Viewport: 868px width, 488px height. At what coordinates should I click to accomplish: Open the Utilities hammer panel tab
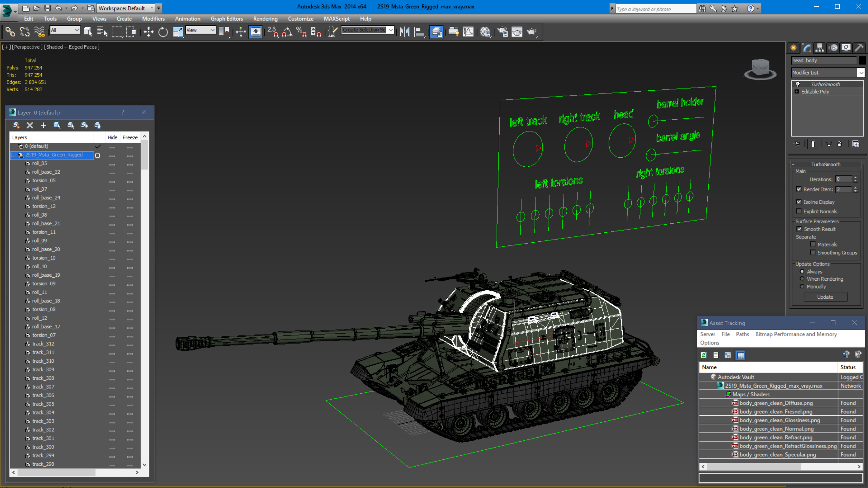[x=859, y=48]
